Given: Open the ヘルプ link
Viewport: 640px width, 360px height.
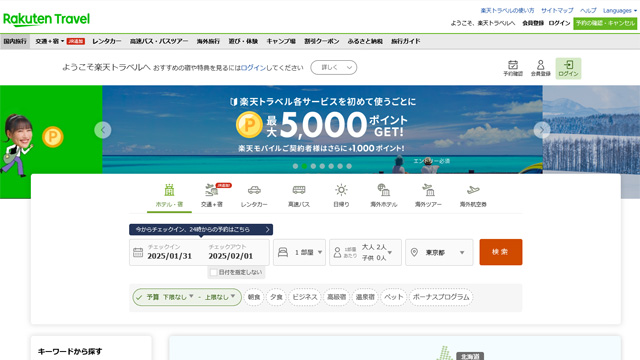Looking at the screenshot, I should 588,11.
